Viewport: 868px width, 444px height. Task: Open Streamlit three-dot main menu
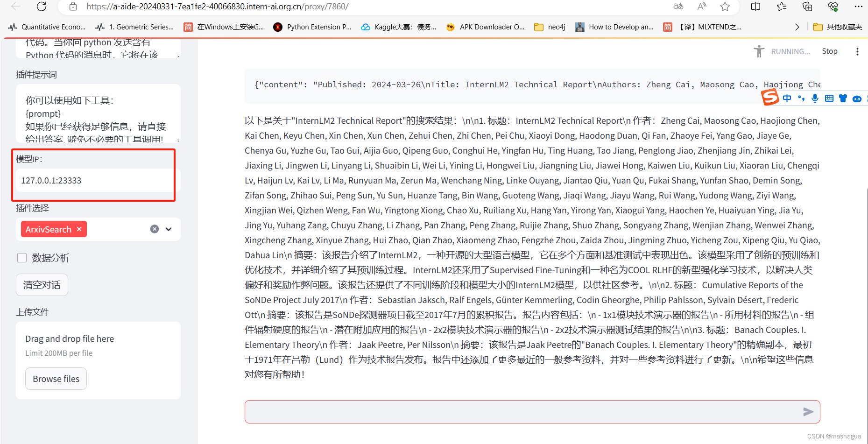coord(857,51)
